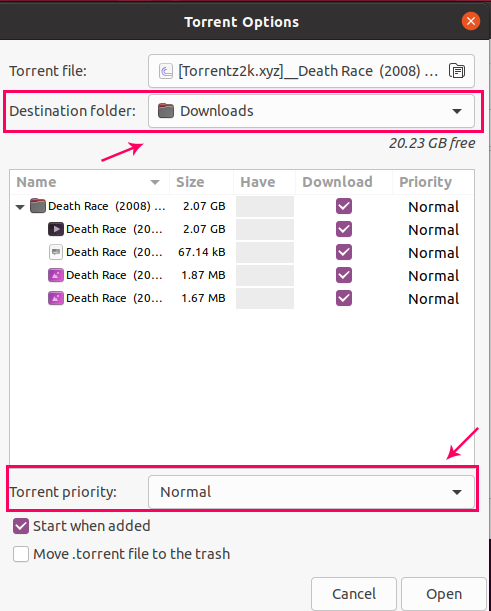Click the torrent file browse icon
491x611 pixels.
[x=457, y=71]
